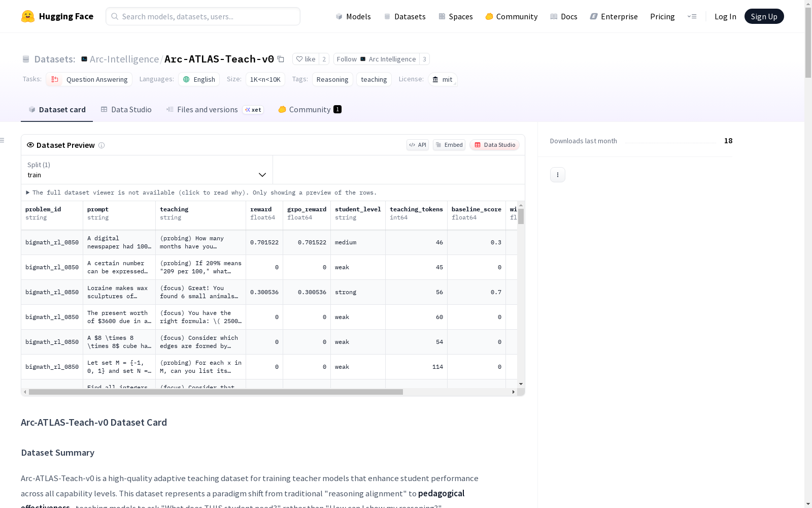Click the like count number 2
The height and width of the screenshot is (508, 812).
[x=324, y=59]
